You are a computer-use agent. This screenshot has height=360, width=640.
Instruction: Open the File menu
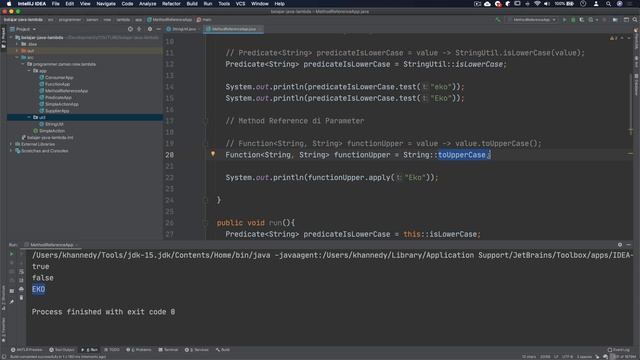[56, 4]
